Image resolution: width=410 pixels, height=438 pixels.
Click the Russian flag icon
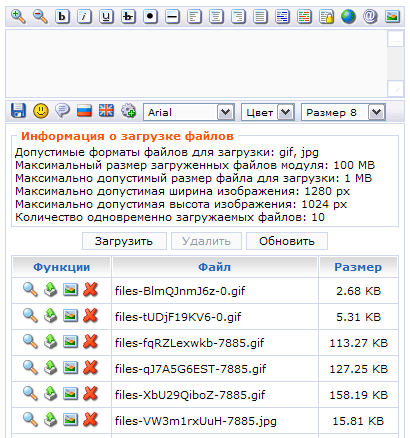84,111
